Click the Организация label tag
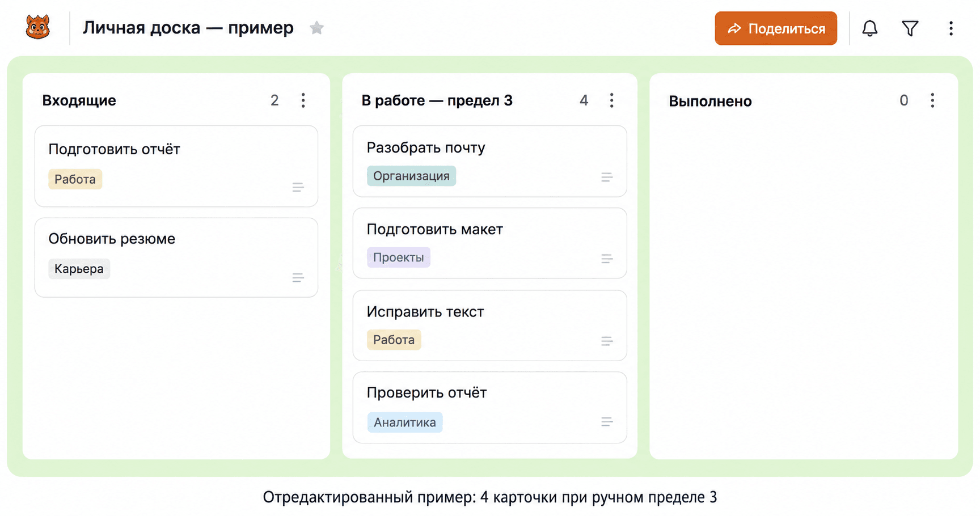This screenshot has width=980, height=516. point(411,176)
